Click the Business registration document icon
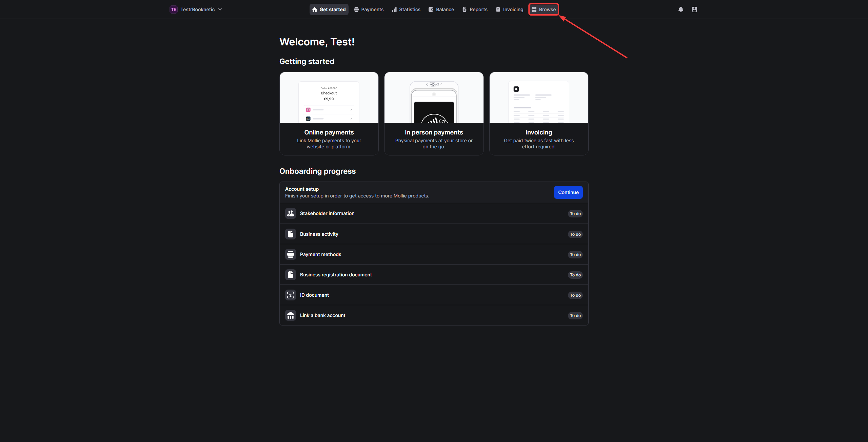The height and width of the screenshot is (442, 868). coord(291,275)
